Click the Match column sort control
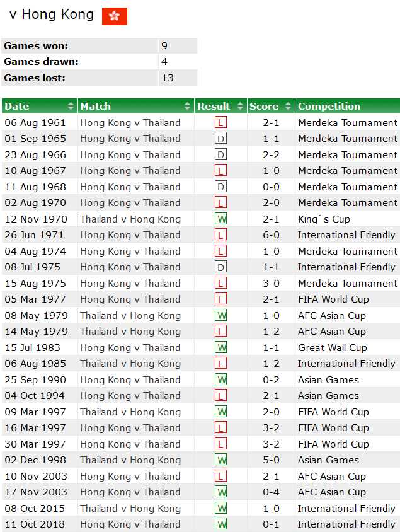This screenshot has height=532, width=400. (x=188, y=106)
